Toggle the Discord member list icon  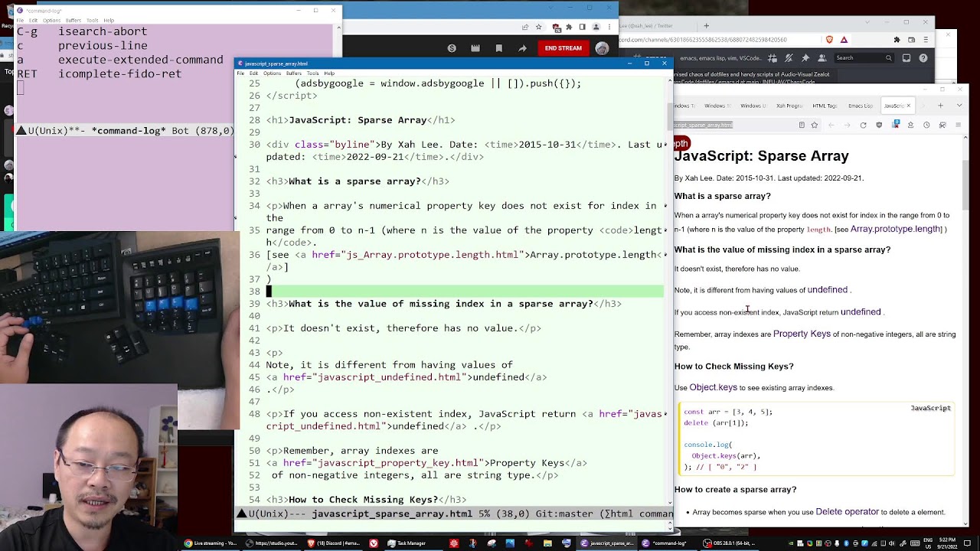(x=822, y=58)
